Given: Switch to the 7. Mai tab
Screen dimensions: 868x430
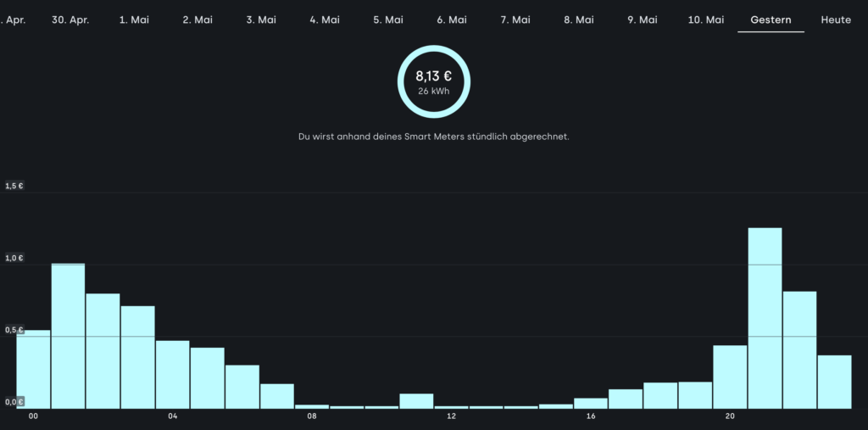Looking at the screenshot, I should [515, 20].
